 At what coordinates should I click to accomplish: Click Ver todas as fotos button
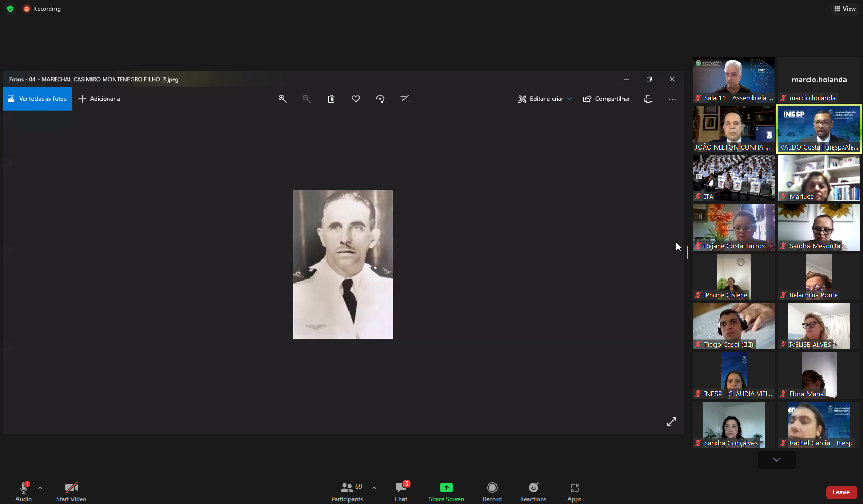38,99
